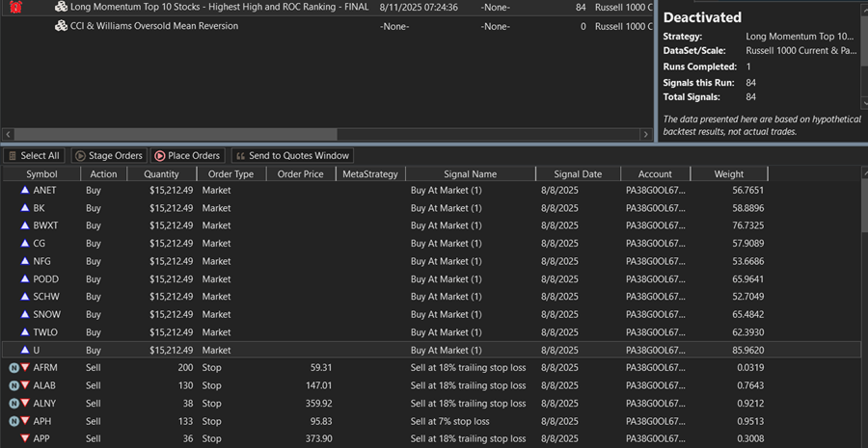Click AFRM order price 59.31
The image size is (868, 448).
pos(321,368)
